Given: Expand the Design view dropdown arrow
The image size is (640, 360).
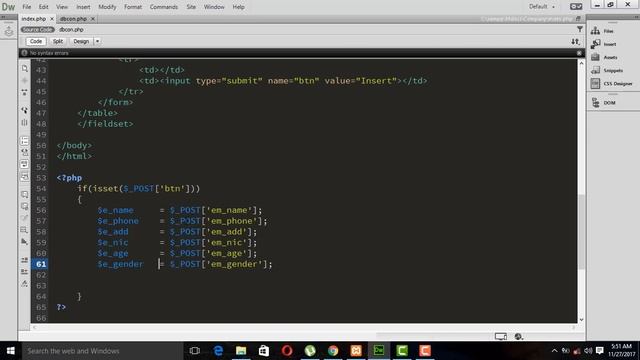Looking at the screenshot, I should [97, 41].
